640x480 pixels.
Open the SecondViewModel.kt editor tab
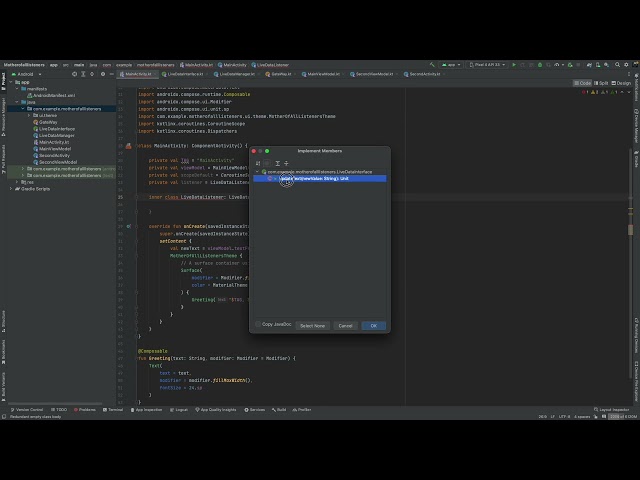coord(372,74)
